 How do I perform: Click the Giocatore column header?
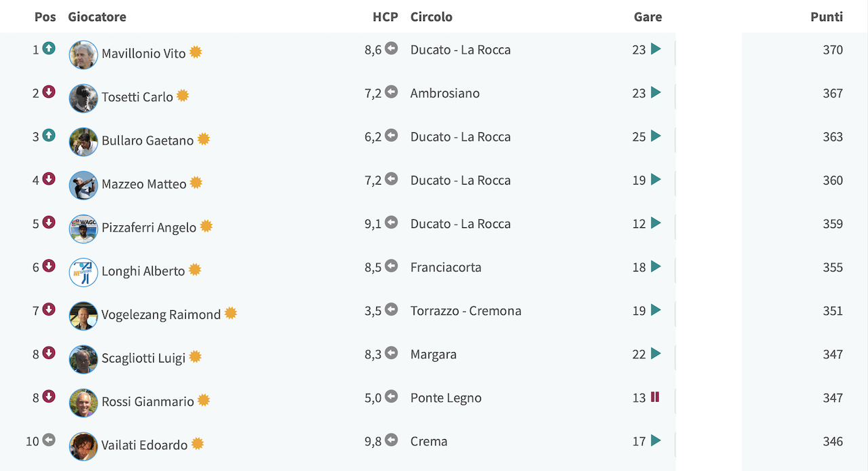(97, 17)
